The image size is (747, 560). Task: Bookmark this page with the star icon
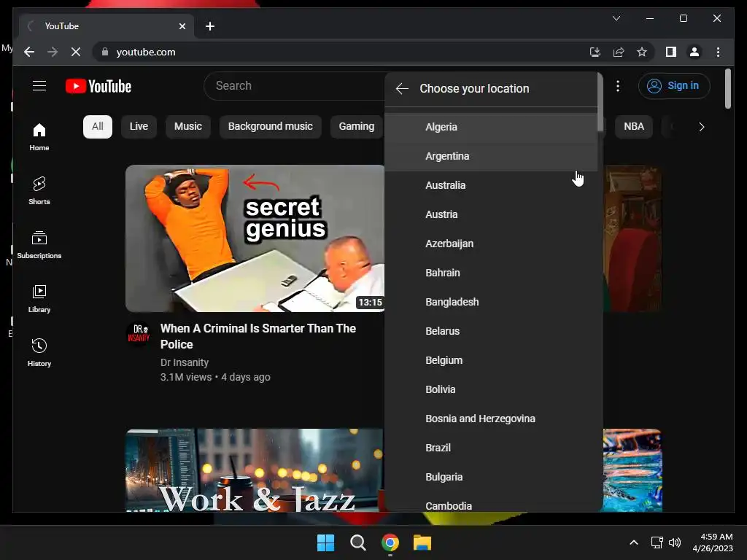click(x=642, y=52)
